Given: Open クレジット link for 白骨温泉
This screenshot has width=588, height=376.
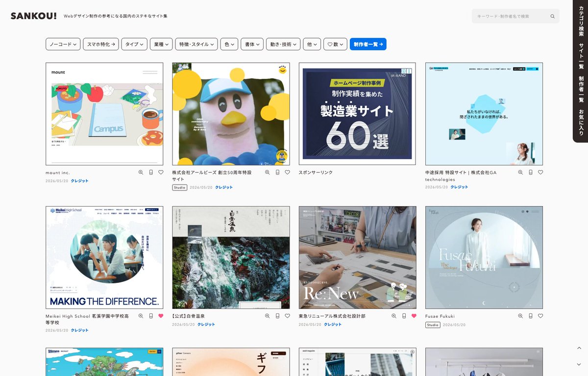Looking at the screenshot, I should [x=206, y=325].
